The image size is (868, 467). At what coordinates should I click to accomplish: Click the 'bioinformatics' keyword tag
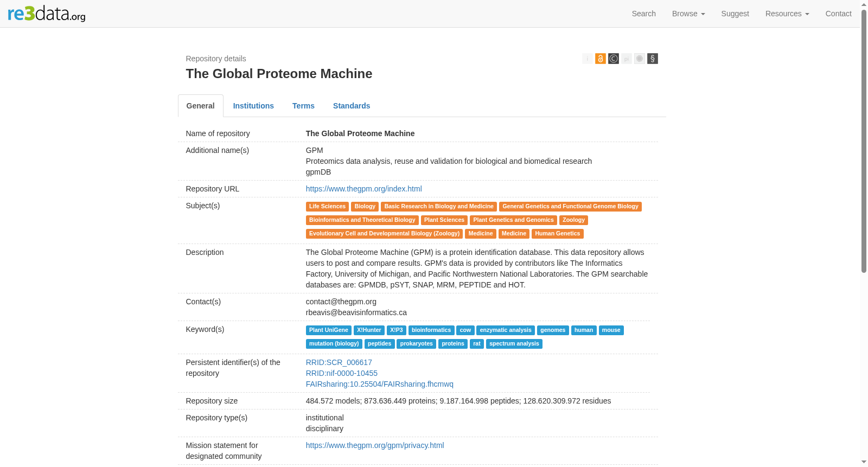pos(431,330)
